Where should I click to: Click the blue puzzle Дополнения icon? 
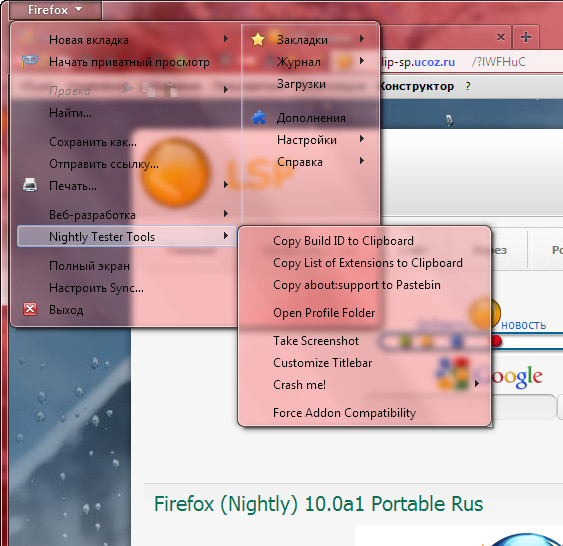pyautogui.click(x=259, y=117)
